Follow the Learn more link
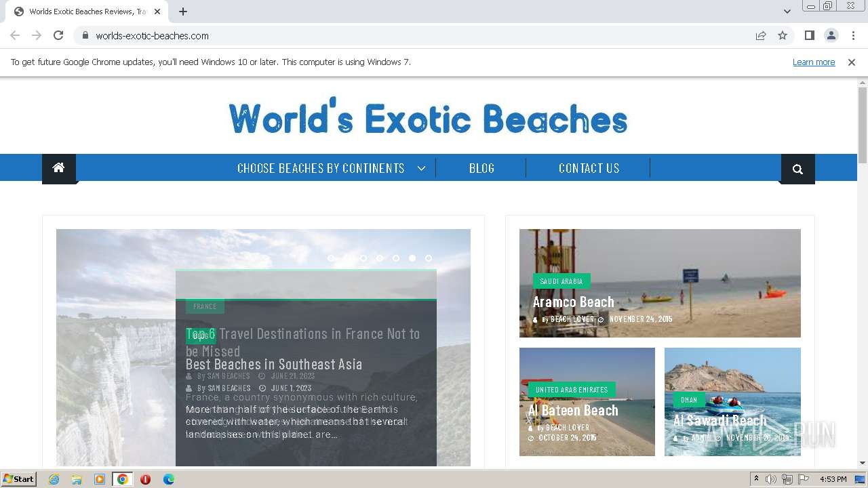Screen dimensions: 868x488 pyautogui.click(x=814, y=62)
